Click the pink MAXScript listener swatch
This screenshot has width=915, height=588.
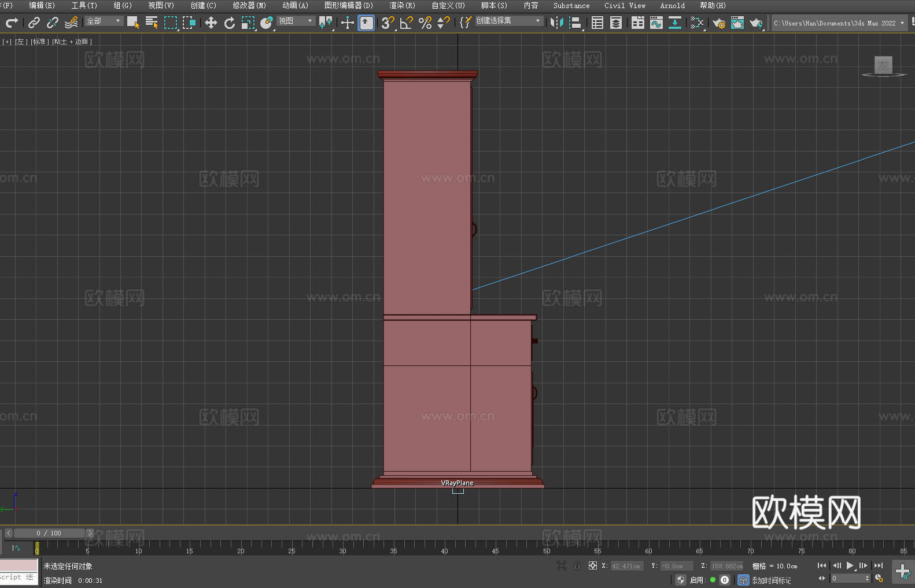[19, 565]
